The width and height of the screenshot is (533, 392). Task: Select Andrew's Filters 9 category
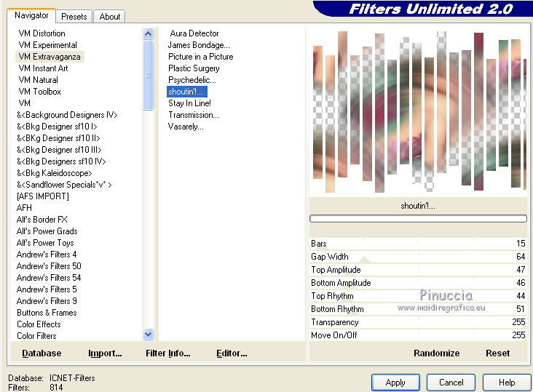(x=47, y=300)
